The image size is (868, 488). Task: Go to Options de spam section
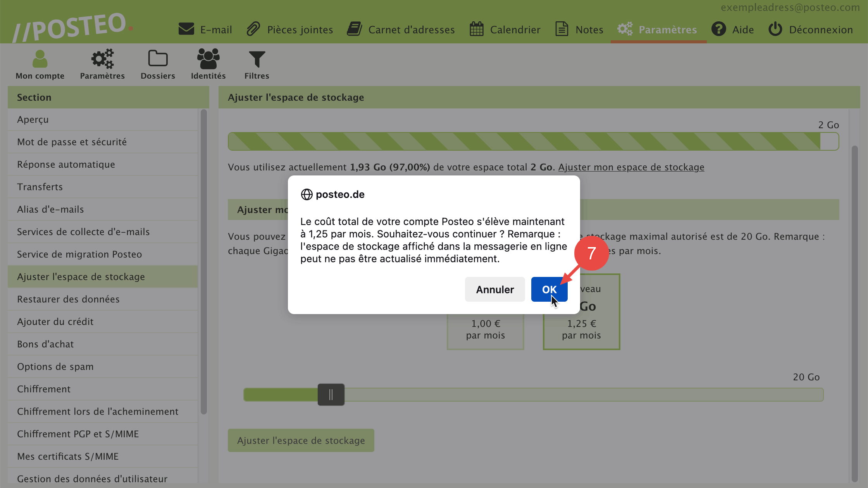pos(55,367)
